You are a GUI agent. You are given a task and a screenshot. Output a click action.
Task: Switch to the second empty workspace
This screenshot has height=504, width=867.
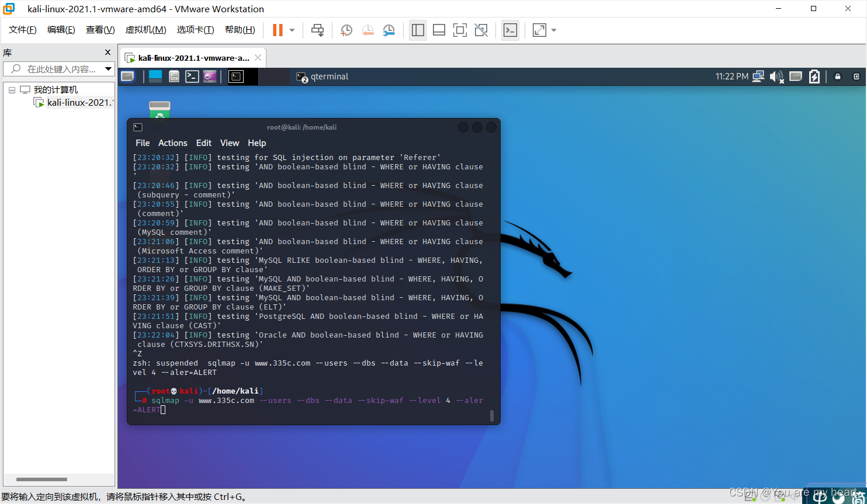coord(274,77)
